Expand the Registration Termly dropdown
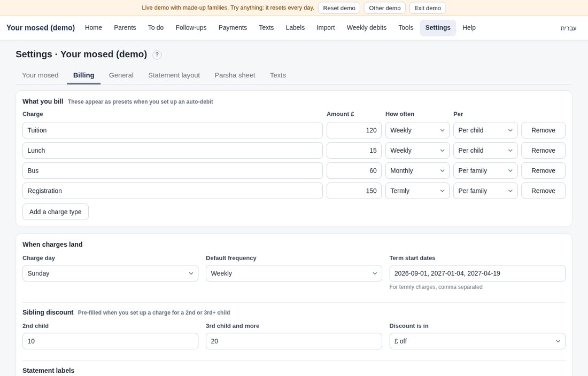This screenshot has height=376, width=588. tap(417, 191)
